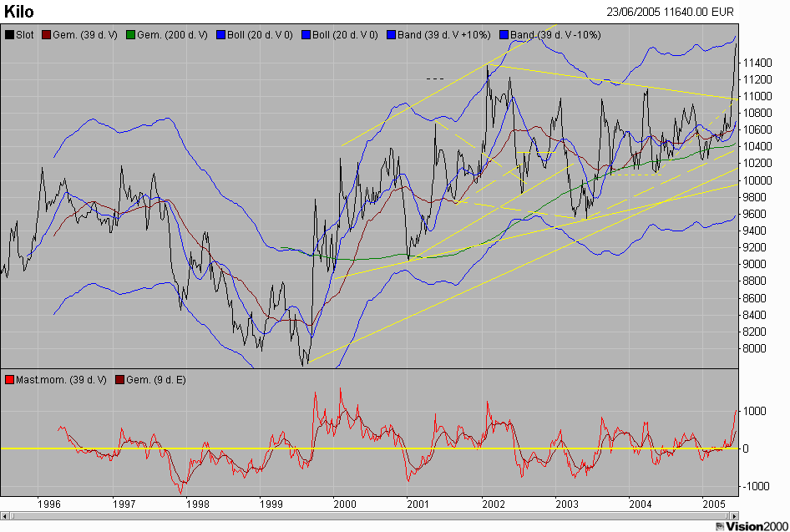Select the Band (39 d. V +10%) legend swatch
Viewport: 790px width, 532px height.
coord(391,35)
